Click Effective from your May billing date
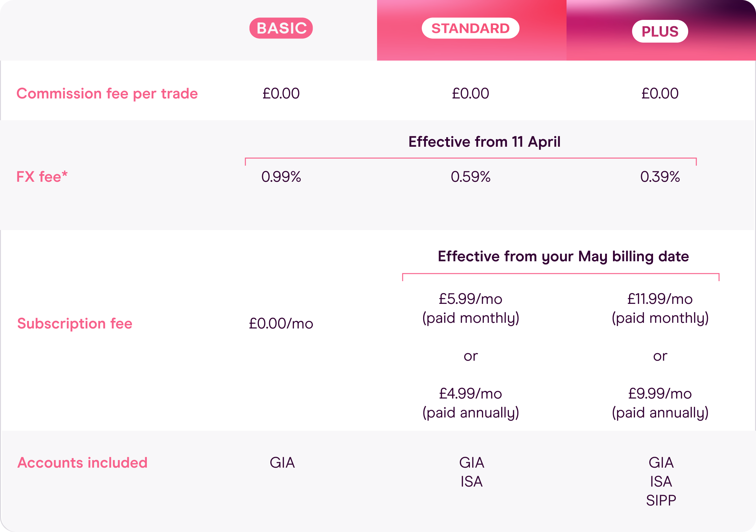Viewport: 756px width, 532px height. 563,256
